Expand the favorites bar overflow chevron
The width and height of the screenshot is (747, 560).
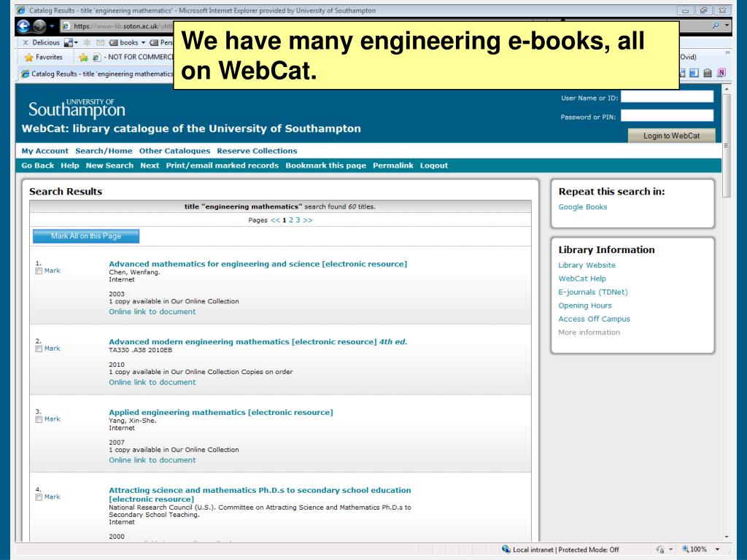(727, 52)
